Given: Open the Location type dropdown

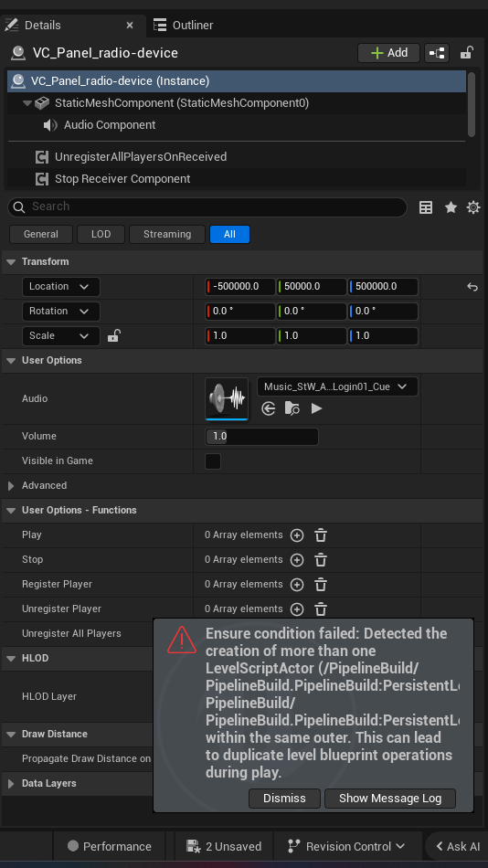Looking at the screenshot, I should click(61, 287).
